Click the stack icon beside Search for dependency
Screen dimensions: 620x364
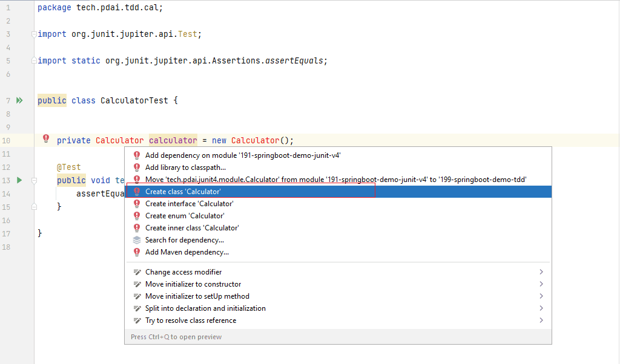click(x=137, y=240)
